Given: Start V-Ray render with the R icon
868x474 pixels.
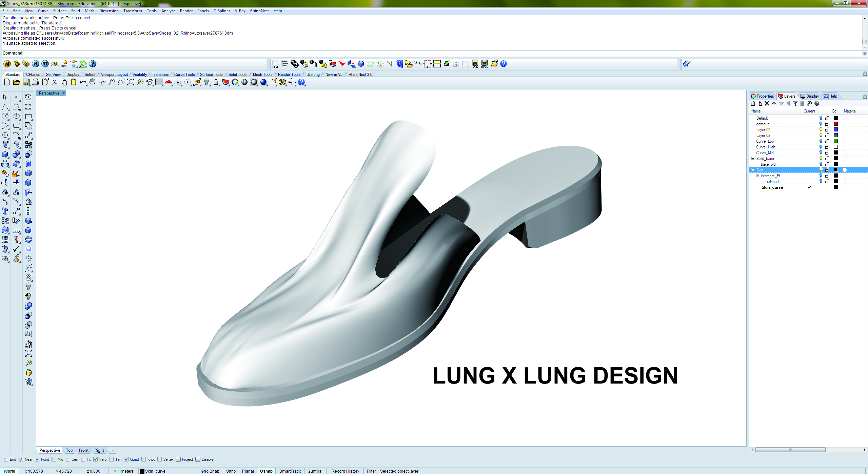Looking at the screenshot, I should [x=36, y=64].
